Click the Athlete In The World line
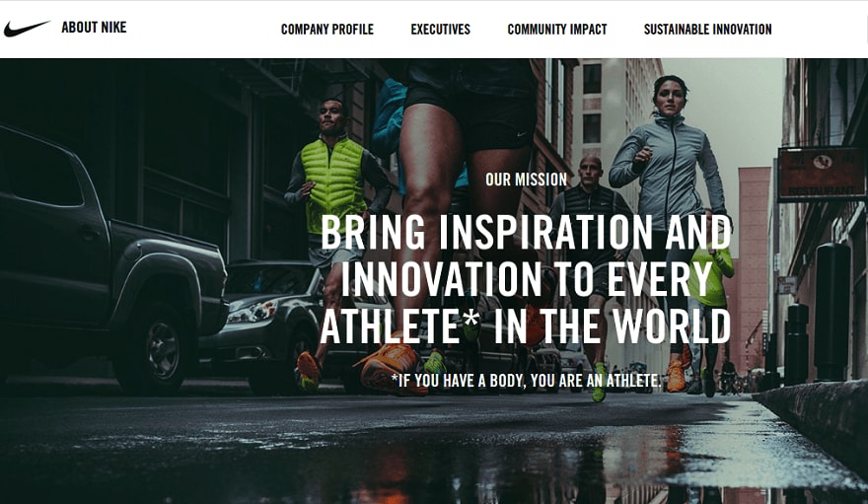The height and width of the screenshot is (504, 868). 526,325
